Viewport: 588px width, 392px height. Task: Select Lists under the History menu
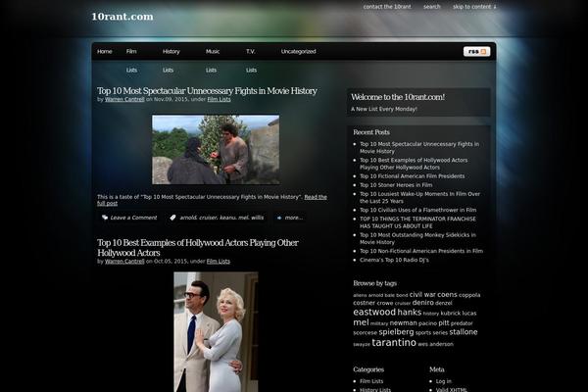[168, 71]
